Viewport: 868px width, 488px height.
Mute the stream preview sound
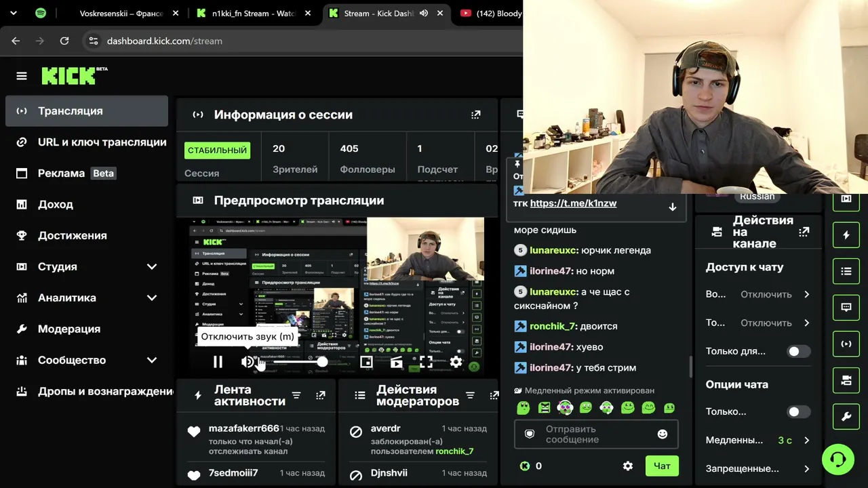[248, 362]
